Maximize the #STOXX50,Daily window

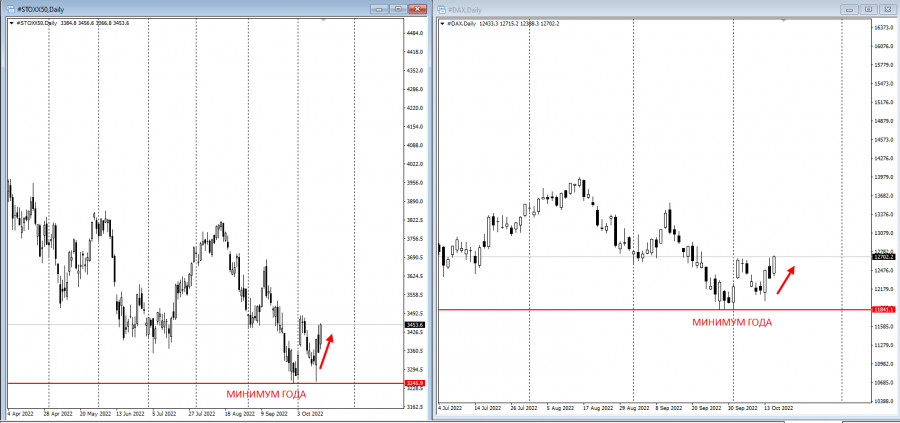(397, 9)
